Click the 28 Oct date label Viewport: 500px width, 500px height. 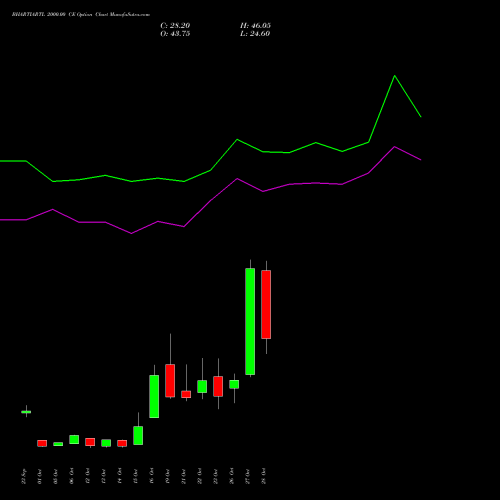(x=264, y=476)
